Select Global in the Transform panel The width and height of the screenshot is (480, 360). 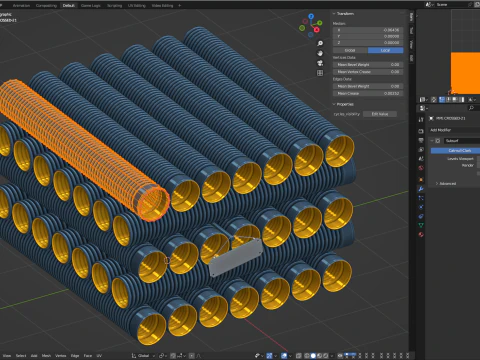pyautogui.click(x=350, y=50)
